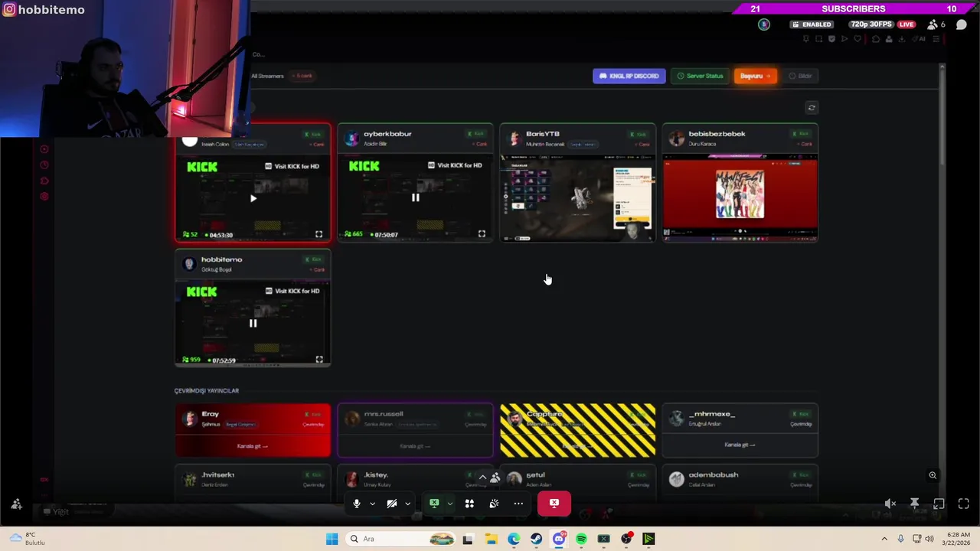The image size is (980, 551).
Task: Pause the hobbitemo embedded stream
Action: [253, 323]
